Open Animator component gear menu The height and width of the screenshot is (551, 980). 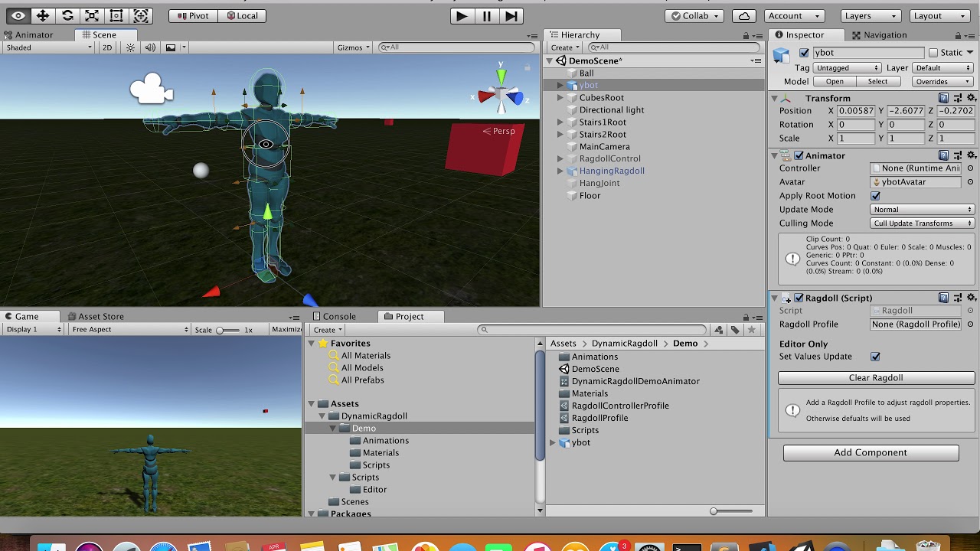tap(972, 155)
